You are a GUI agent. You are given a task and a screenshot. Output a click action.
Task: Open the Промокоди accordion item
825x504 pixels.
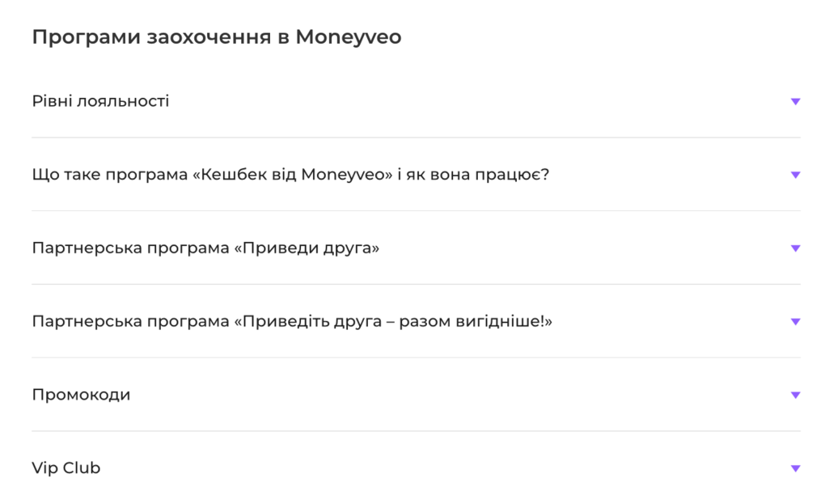click(x=81, y=395)
